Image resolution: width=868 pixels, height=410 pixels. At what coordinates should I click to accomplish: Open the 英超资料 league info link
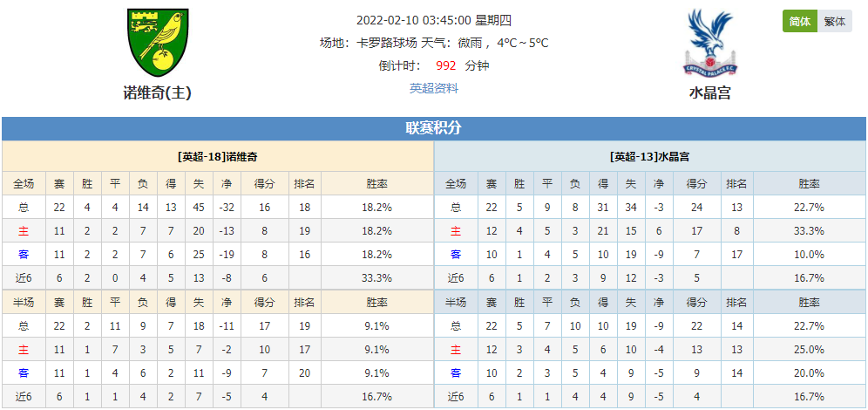coord(434,88)
